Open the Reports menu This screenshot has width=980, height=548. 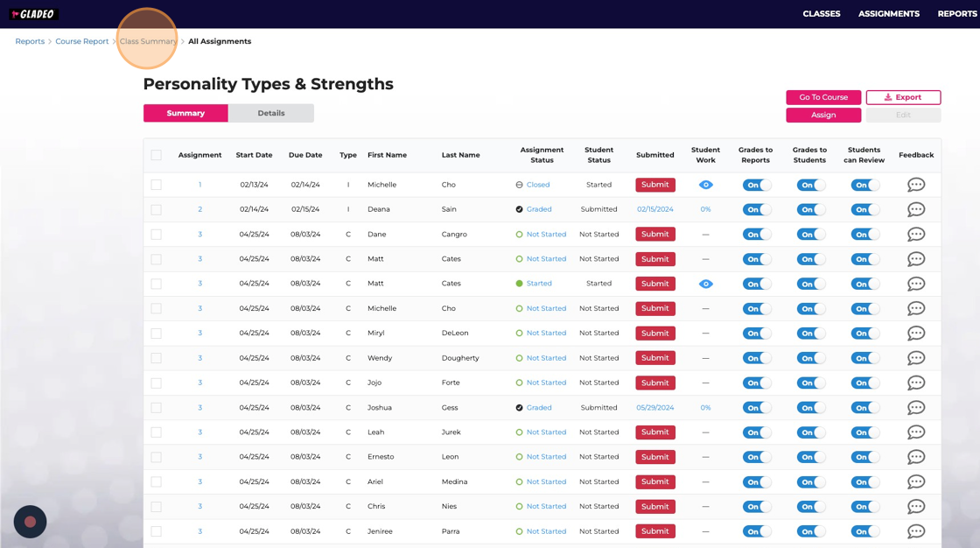957,14
